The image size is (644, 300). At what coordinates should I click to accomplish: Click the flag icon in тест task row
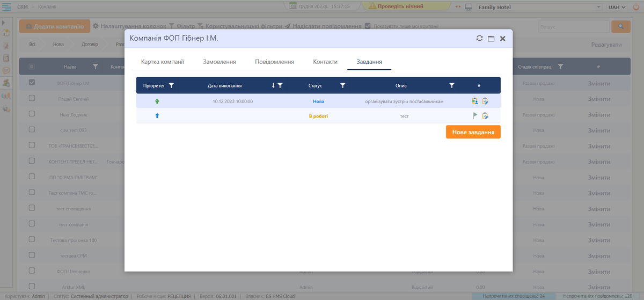point(475,116)
